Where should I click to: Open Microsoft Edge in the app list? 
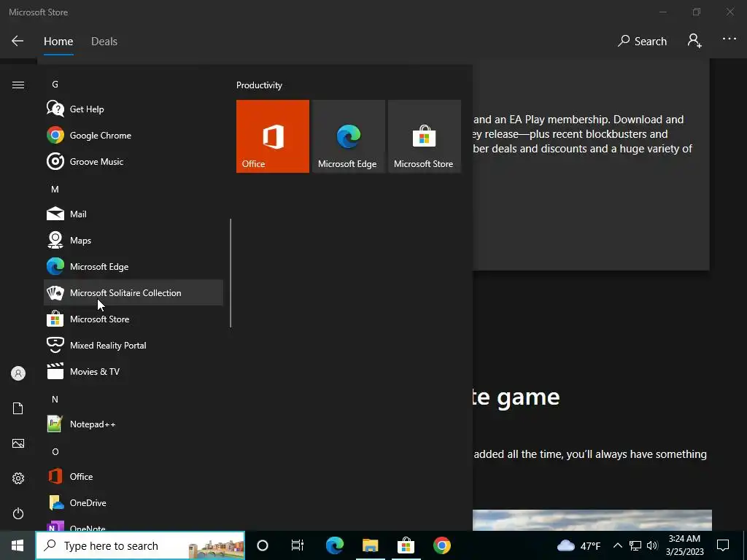pyautogui.click(x=133, y=266)
